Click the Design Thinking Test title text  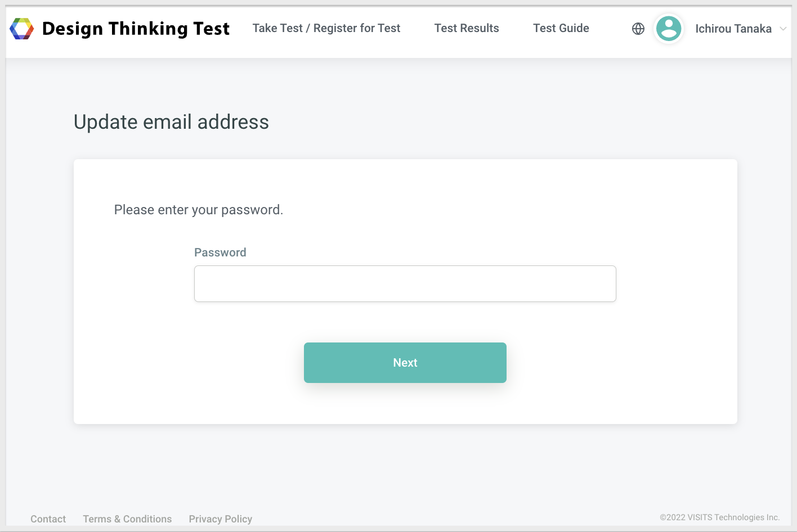tap(136, 29)
